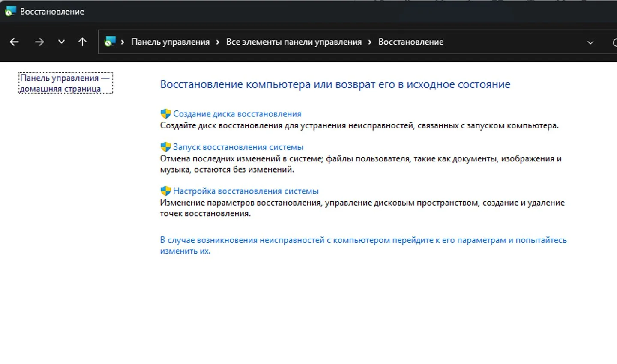Go back with the left arrow button
This screenshot has width=617, height=364.
click(14, 42)
